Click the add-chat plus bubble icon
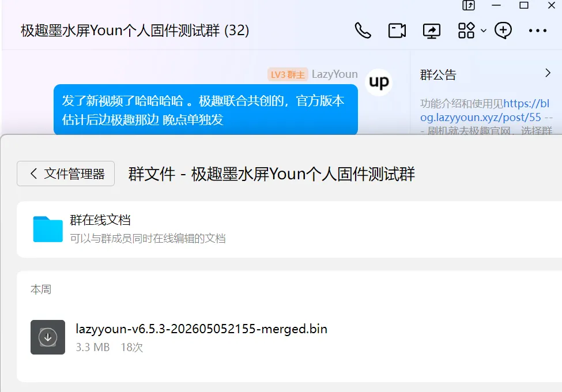Screen dimensions: 562x392 pos(503,31)
